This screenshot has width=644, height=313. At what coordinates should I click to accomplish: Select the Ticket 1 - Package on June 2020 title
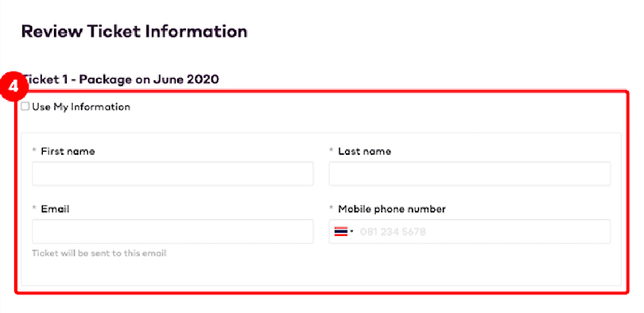[120, 79]
